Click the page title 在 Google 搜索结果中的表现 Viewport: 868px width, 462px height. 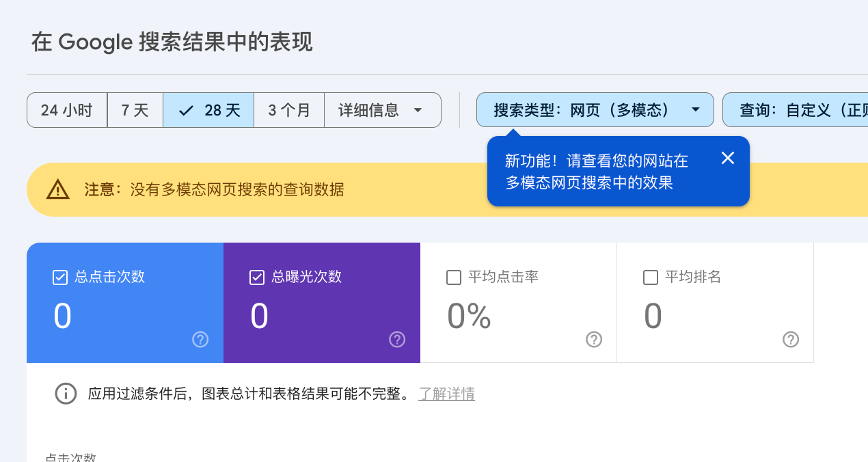[x=172, y=42]
